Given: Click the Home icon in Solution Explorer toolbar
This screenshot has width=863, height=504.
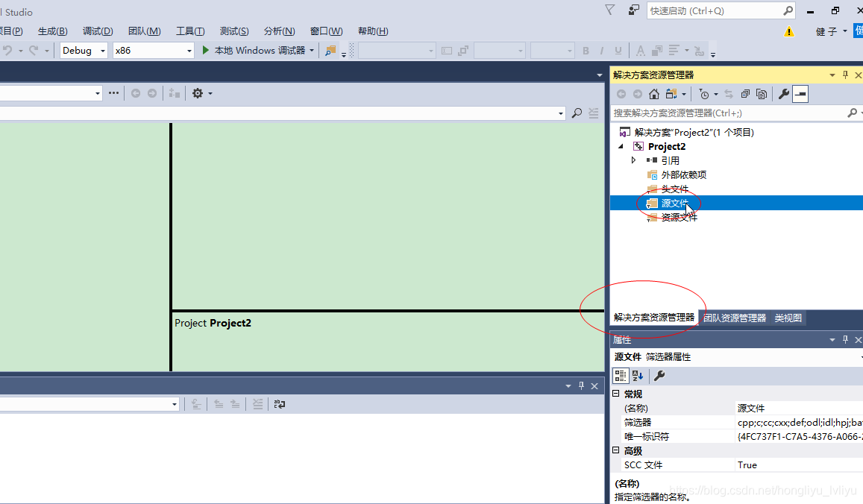Looking at the screenshot, I should coord(654,94).
